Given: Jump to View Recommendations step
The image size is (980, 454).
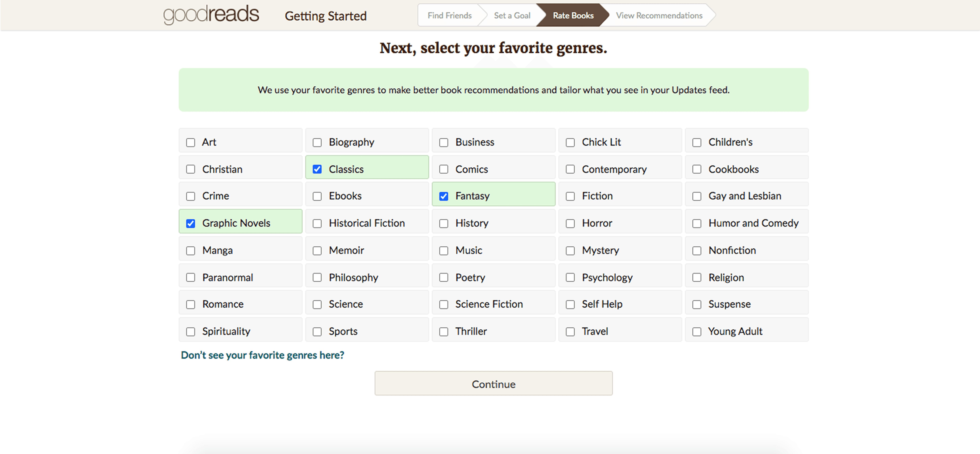Looking at the screenshot, I should point(659,15).
